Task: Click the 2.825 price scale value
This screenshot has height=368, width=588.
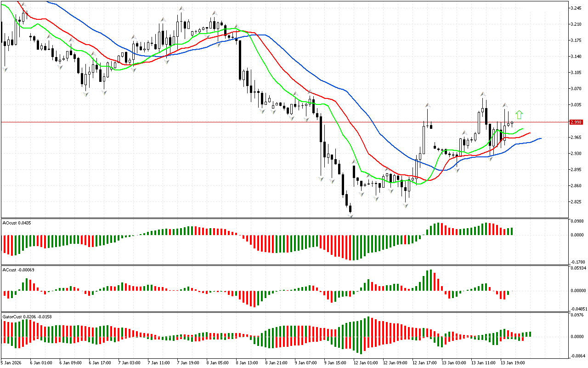Action: click(576, 202)
